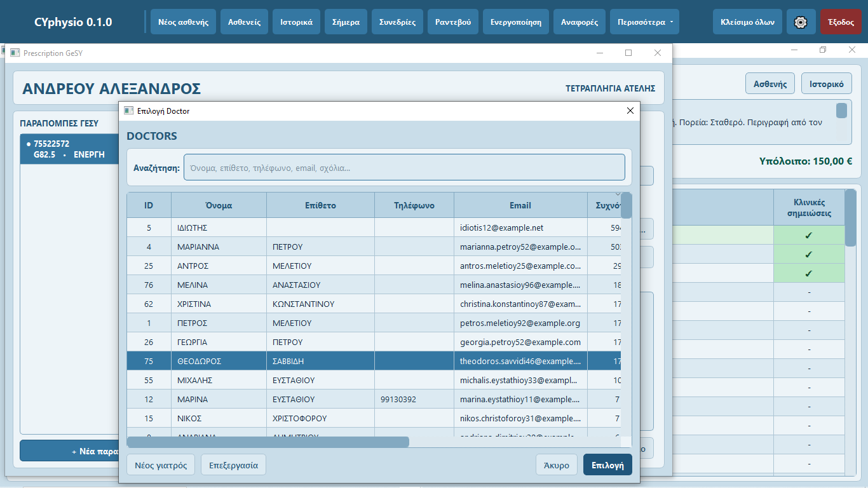This screenshot has width=868, height=488.
Task: Confirm the doctor with the Επιλογή button
Action: tap(607, 465)
